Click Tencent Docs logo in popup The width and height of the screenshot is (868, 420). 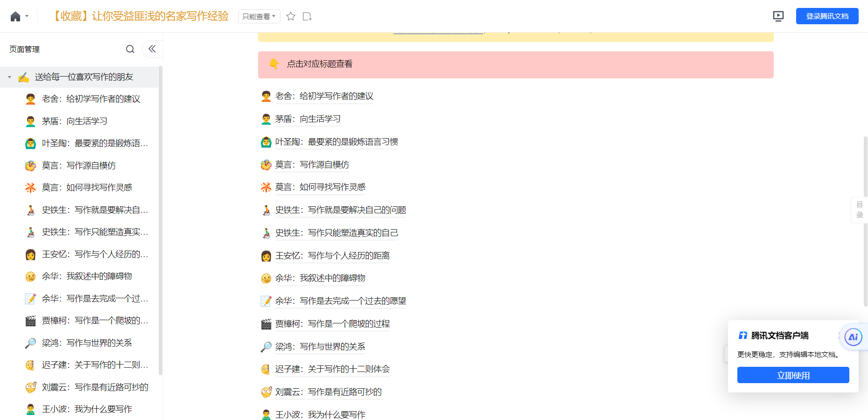click(x=743, y=336)
